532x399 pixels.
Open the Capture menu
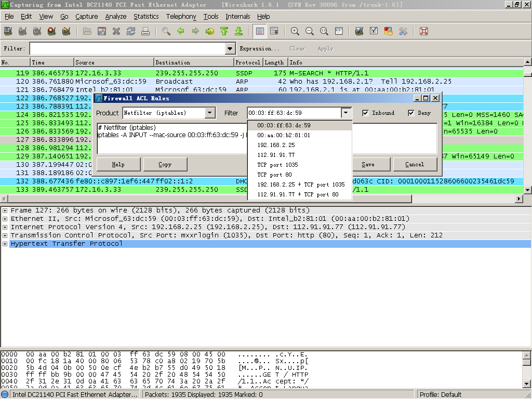coord(87,16)
